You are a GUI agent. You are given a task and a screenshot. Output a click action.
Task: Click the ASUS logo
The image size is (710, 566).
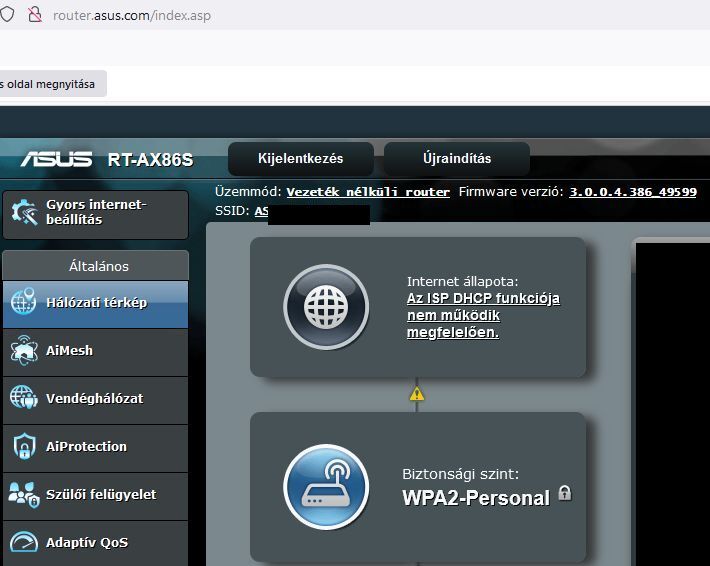click(57, 159)
